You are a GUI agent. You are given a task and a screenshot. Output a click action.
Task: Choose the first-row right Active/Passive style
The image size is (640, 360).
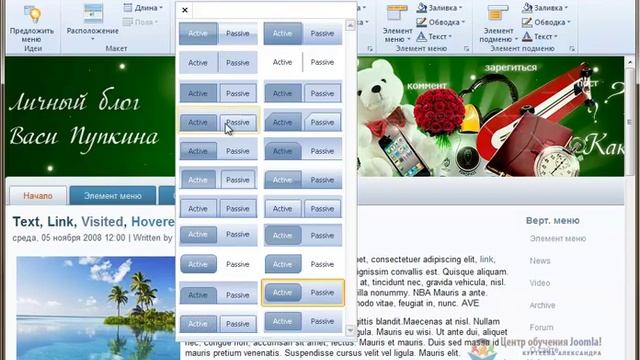point(303,33)
